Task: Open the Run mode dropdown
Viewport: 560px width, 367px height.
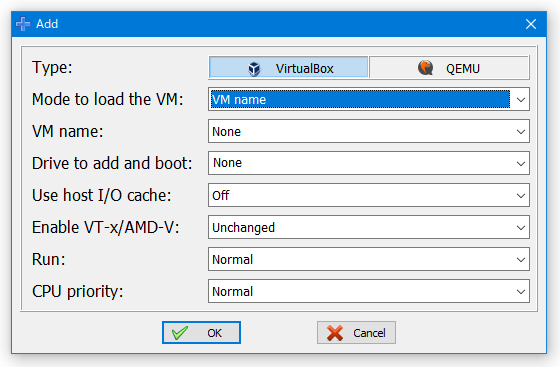Action: tap(369, 259)
